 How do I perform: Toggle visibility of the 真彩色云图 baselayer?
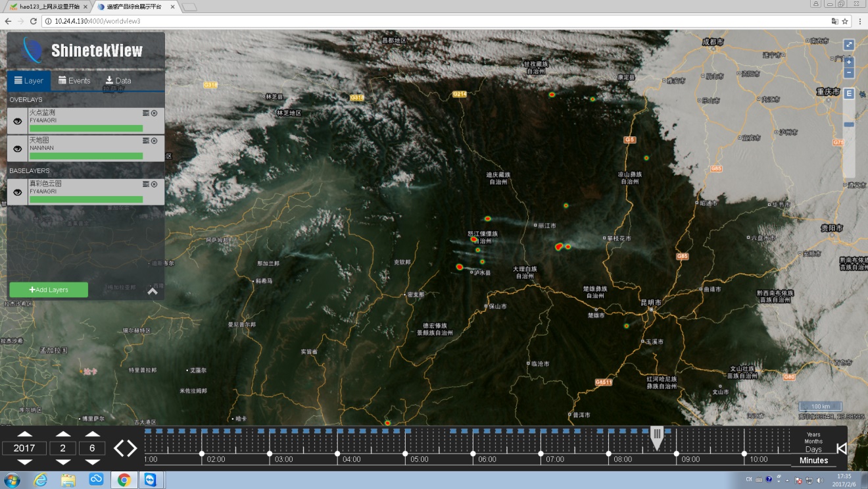coord(18,192)
